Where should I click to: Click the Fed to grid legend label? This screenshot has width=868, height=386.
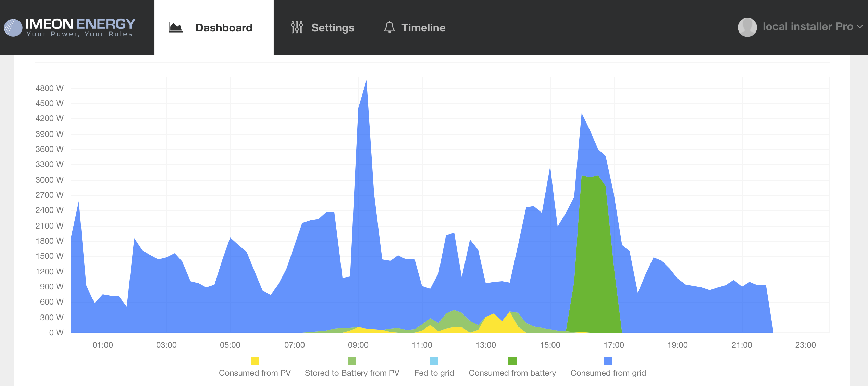(434, 373)
